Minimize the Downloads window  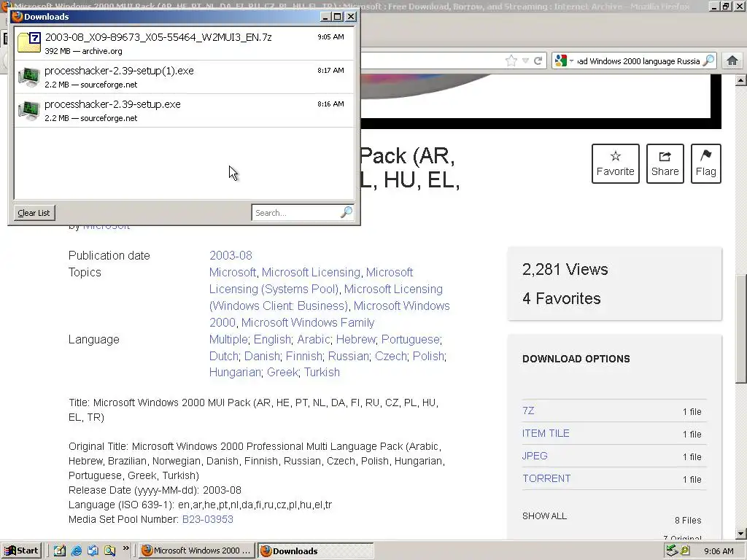point(326,17)
